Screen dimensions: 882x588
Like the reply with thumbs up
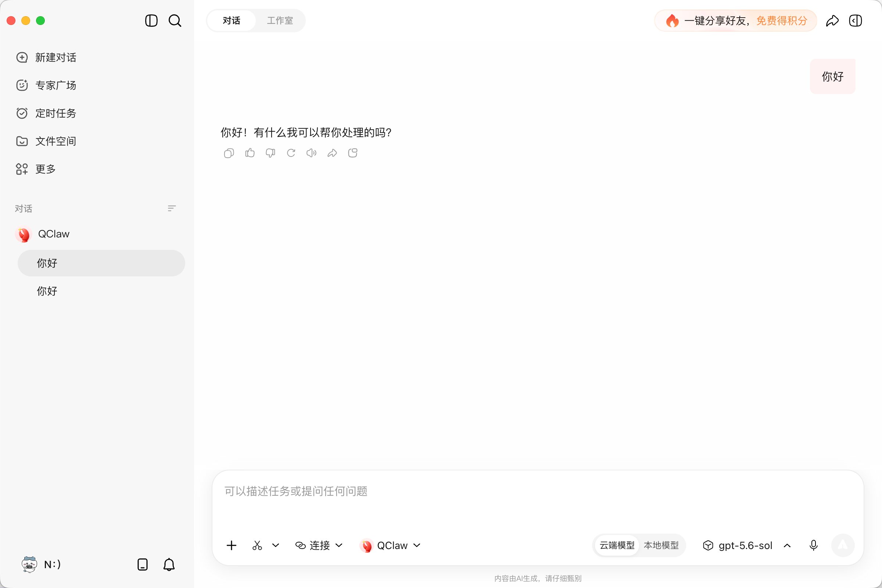[x=250, y=153]
